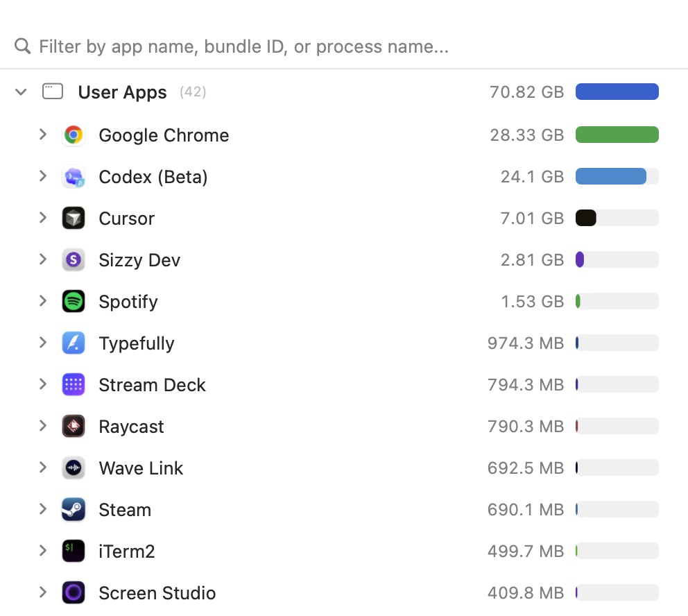Screen dimensions: 688x616
Task: Click the Codex (Beta) app icon
Action: [74, 176]
